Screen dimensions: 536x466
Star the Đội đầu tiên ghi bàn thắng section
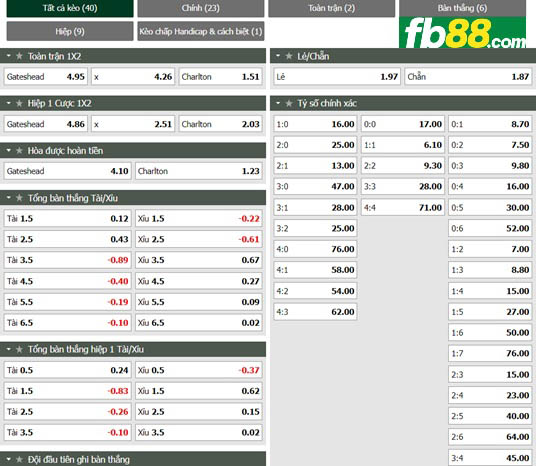(19, 460)
